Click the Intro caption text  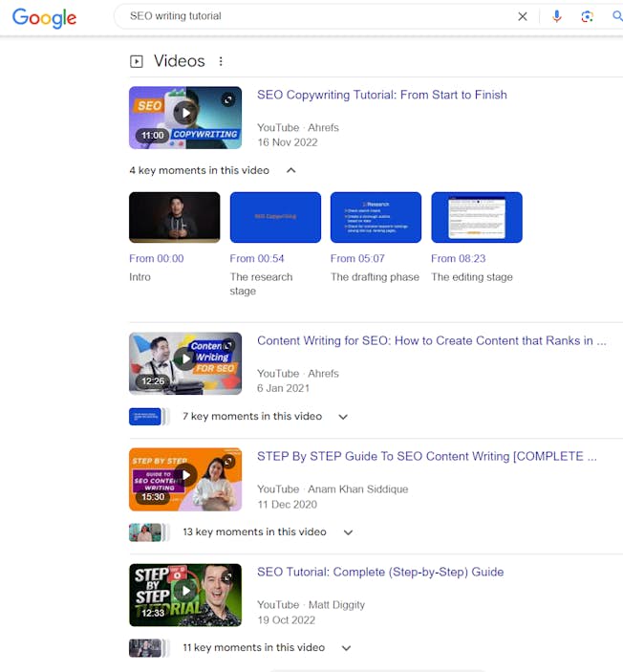click(x=140, y=277)
